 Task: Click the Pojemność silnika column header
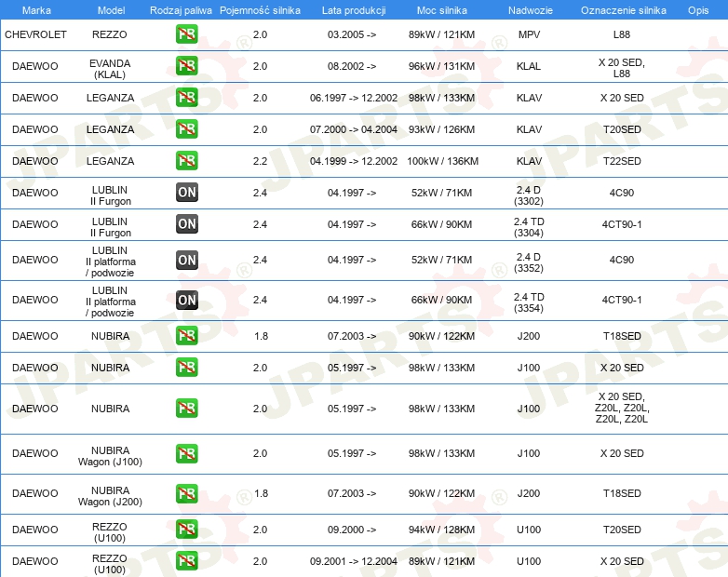coord(260,10)
